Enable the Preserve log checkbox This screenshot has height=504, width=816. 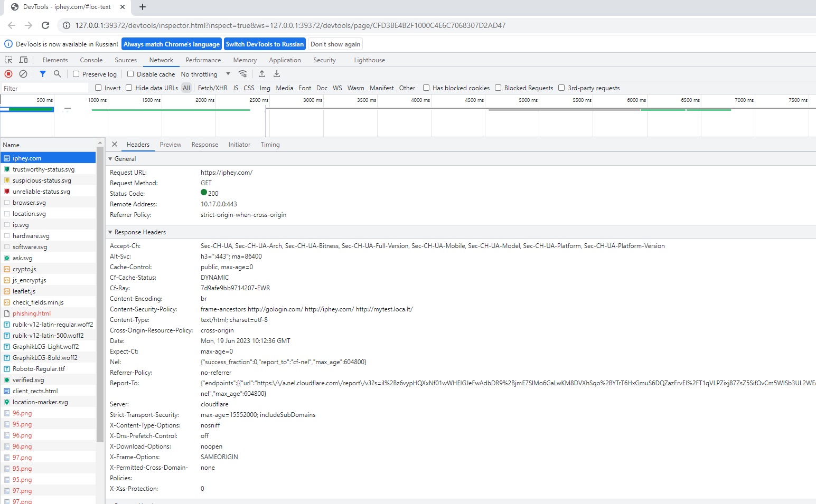click(76, 74)
